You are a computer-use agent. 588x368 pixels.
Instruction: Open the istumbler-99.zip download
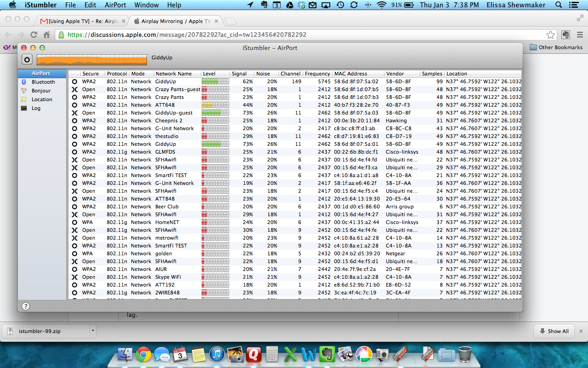coord(45,331)
